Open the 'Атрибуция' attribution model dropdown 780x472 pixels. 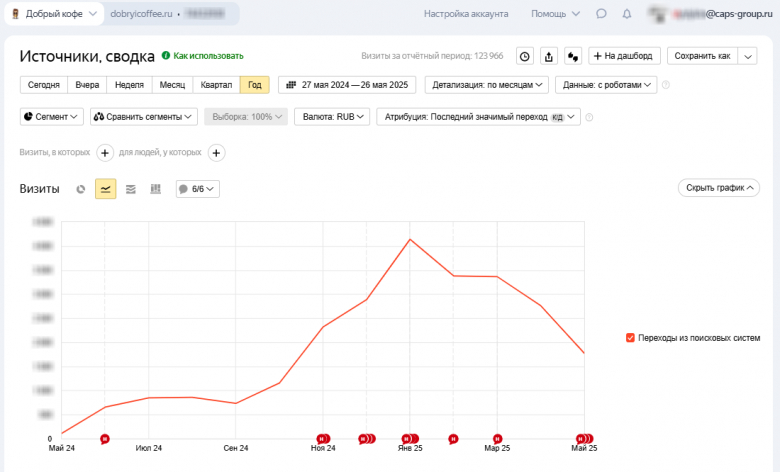point(478,117)
